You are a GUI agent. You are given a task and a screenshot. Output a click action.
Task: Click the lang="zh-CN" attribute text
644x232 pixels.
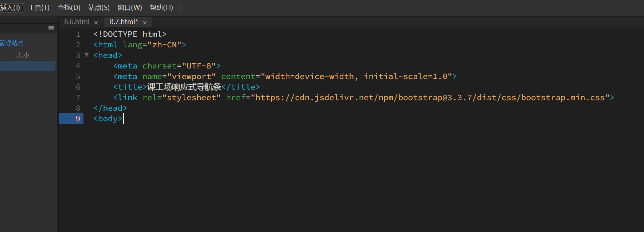tap(152, 45)
